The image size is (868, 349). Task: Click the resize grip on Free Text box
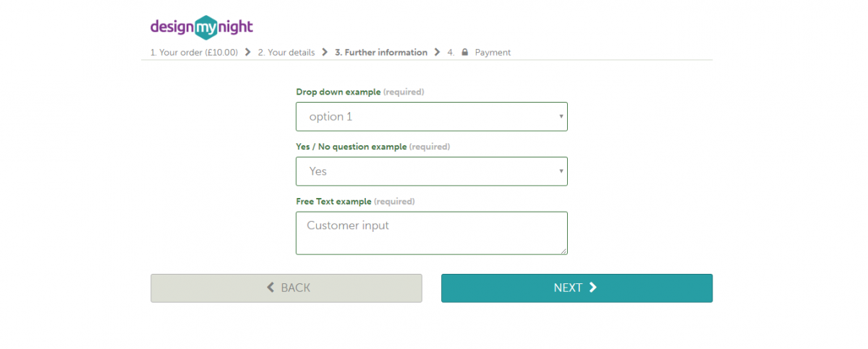click(x=563, y=250)
